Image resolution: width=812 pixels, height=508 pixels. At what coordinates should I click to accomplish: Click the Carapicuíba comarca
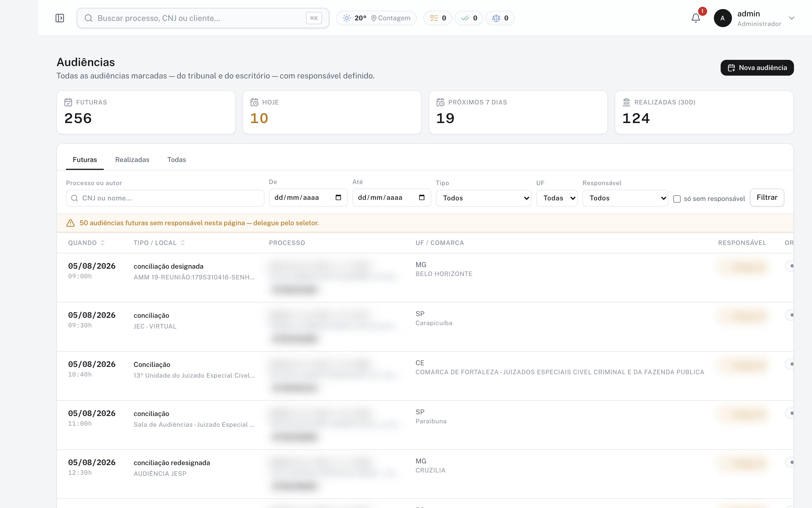pos(434,323)
